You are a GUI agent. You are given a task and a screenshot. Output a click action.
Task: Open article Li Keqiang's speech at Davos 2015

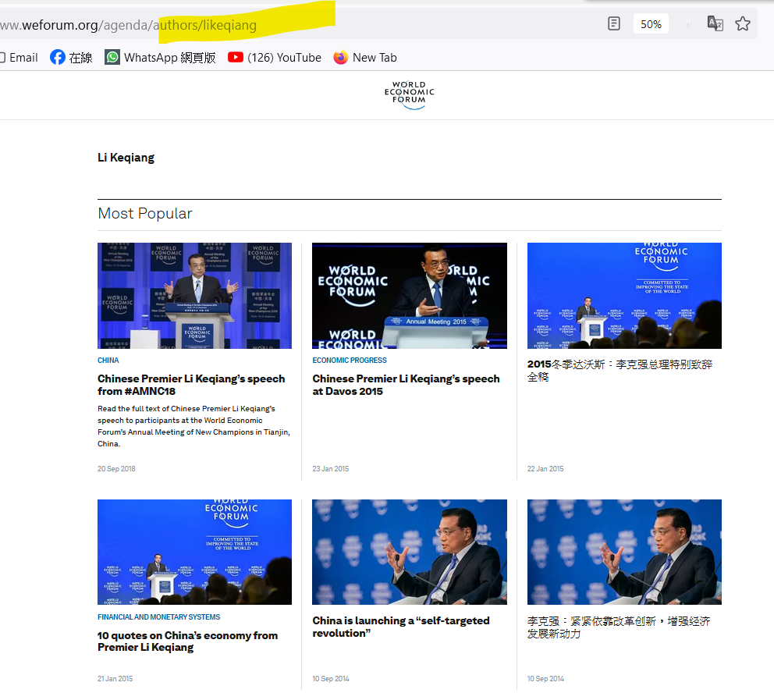tap(406, 385)
